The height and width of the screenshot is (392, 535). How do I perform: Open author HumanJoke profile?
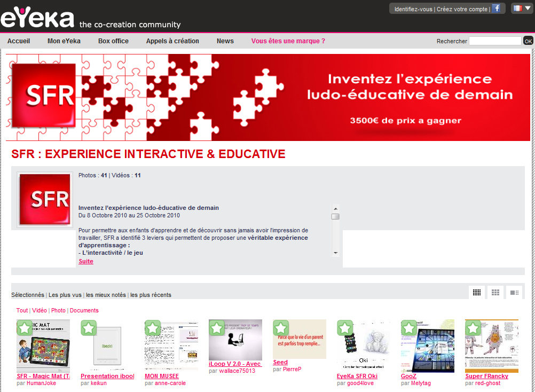(x=41, y=383)
